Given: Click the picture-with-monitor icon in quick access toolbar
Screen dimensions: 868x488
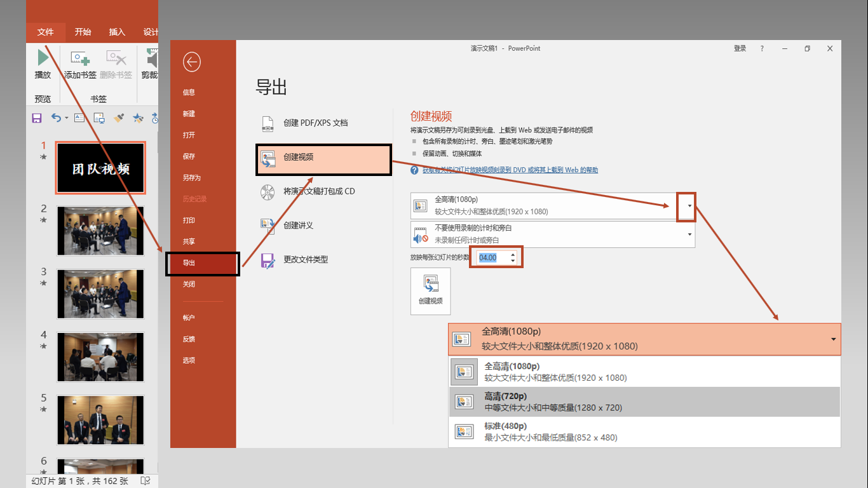Looking at the screenshot, I should [99, 118].
